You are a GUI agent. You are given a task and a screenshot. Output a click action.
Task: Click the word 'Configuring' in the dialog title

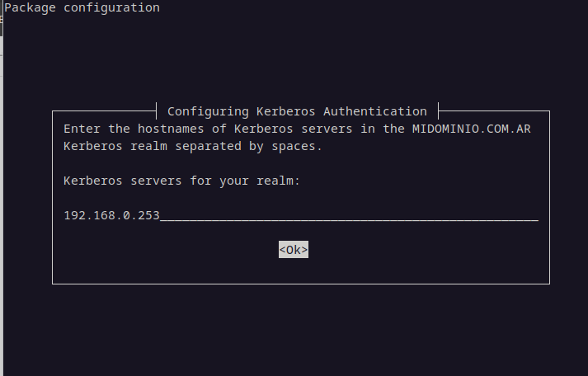208,111
